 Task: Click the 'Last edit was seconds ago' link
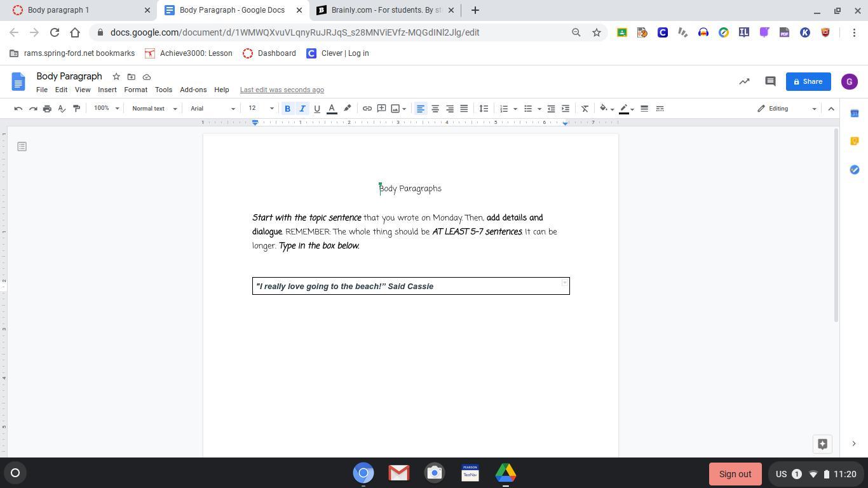282,90
